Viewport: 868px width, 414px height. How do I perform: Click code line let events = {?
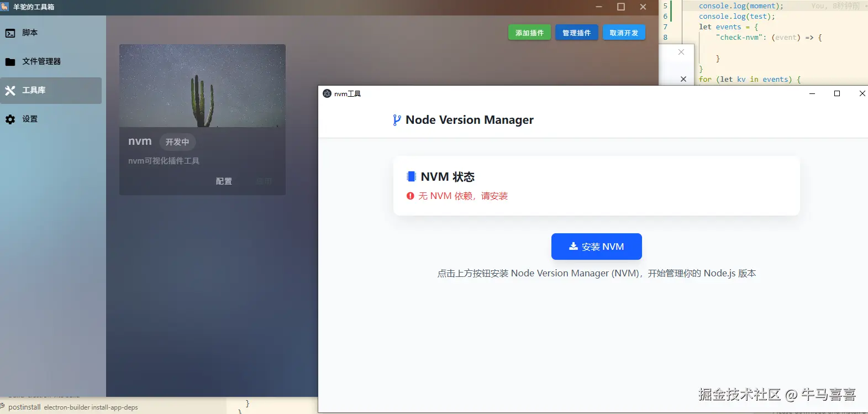pyautogui.click(x=728, y=27)
